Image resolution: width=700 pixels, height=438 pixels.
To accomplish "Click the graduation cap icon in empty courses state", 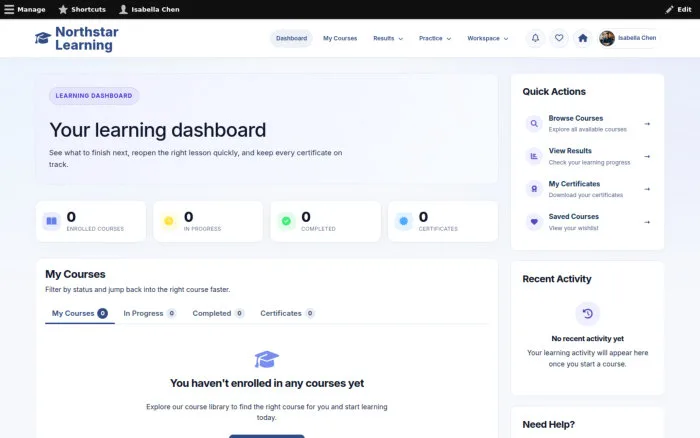I will click(267, 359).
